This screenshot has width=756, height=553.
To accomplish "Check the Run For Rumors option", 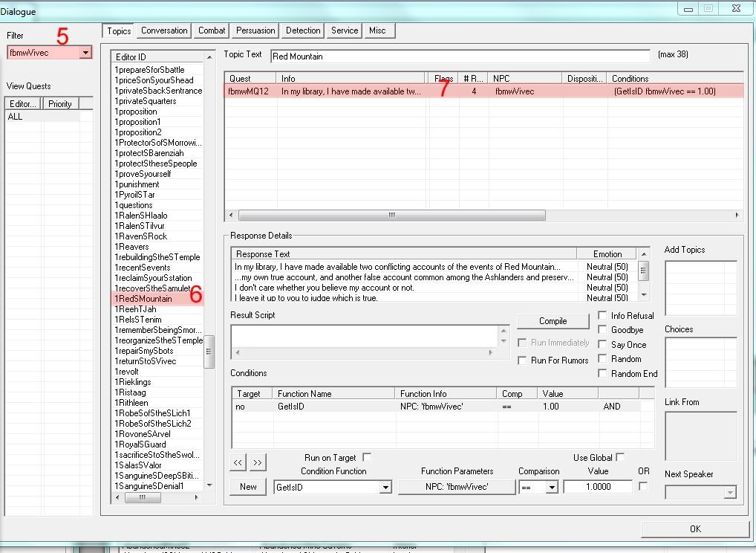I will pos(522,360).
